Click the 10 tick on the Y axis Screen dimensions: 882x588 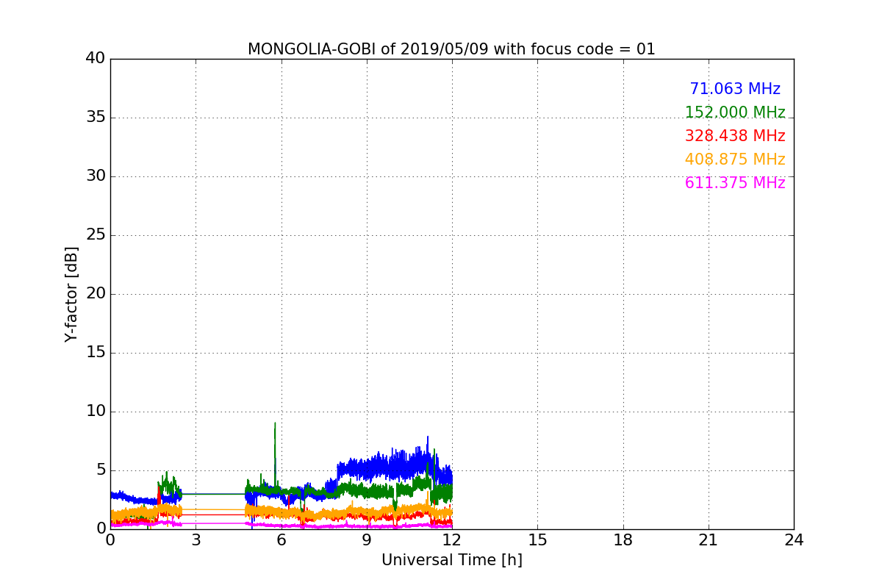tap(96, 411)
